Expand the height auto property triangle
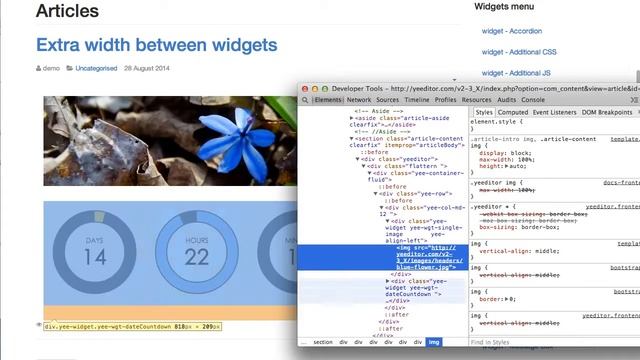 point(507,166)
